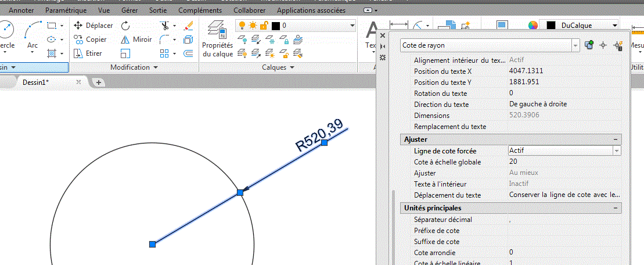Activate the Explode box tool
Image resolution: width=644 pixels, height=265 pixels.
pyautogui.click(x=188, y=40)
